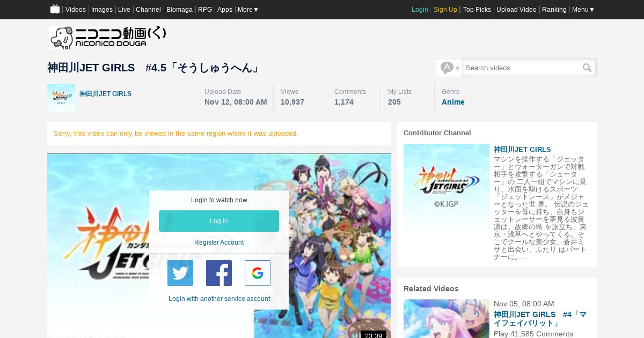644x338 pixels.
Task: Expand the More menu in top bar
Action: (248, 10)
